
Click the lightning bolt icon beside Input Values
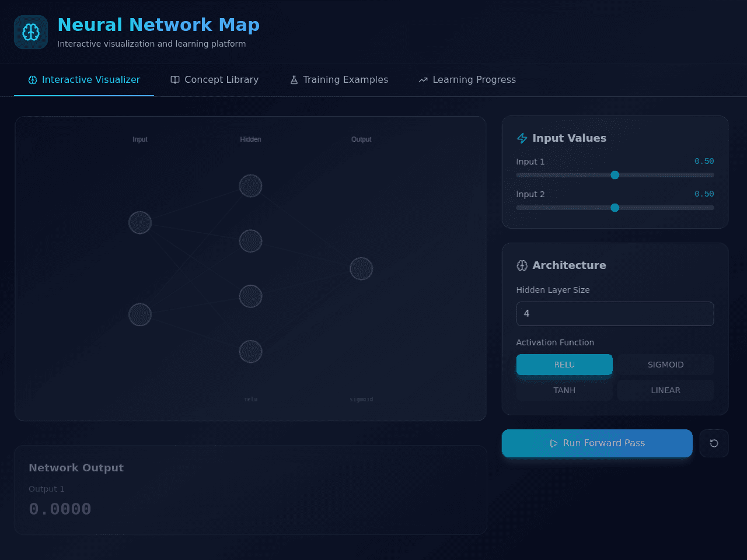coord(522,138)
